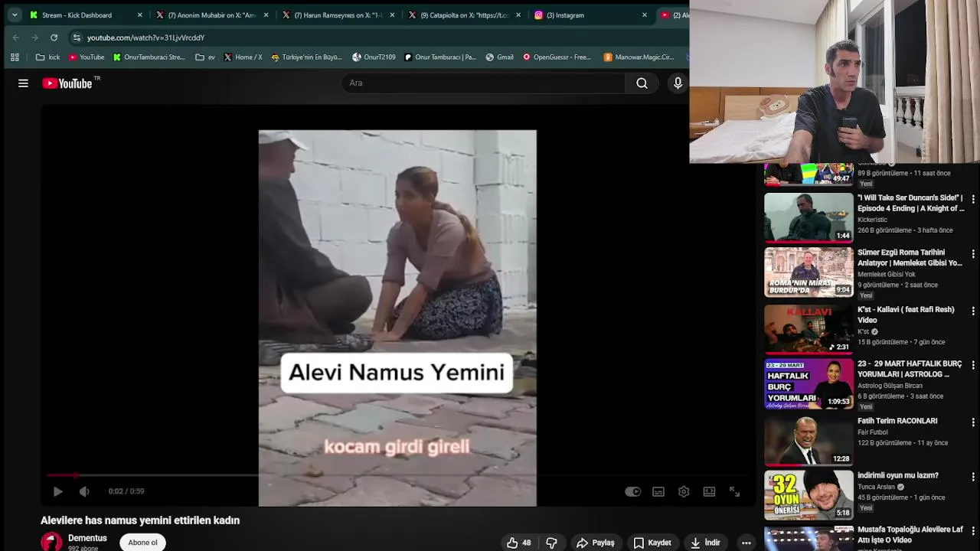
Task: Open OnurT2109 bookmark
Action: coord(374,57)
